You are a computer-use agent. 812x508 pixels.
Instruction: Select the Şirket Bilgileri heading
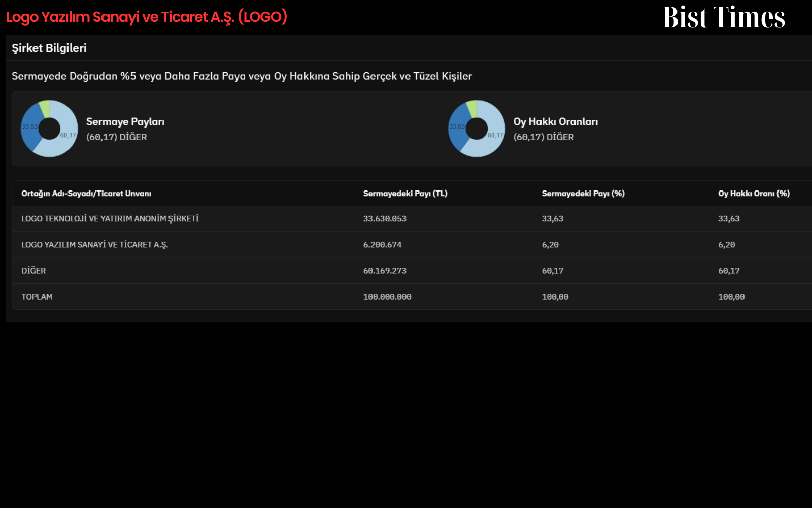click(49, 48)
